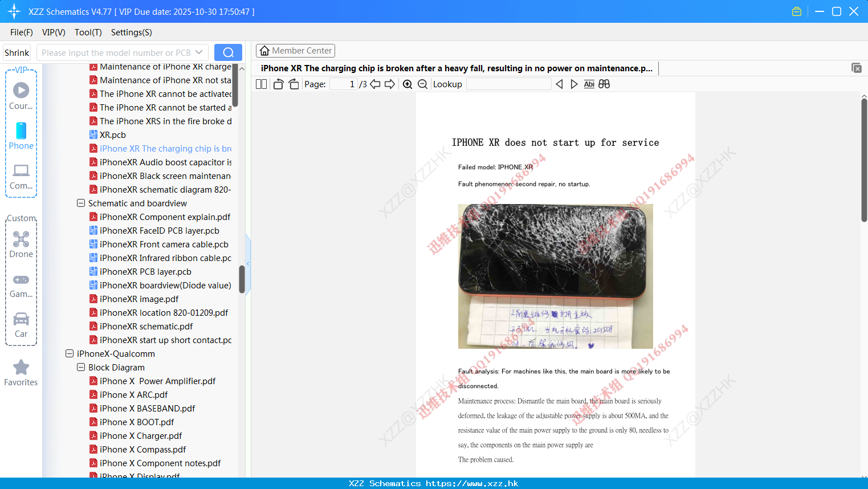Open iPhone X Component notes.pdf
The width and height of the screenshot is (868, 489).
[x=155, y=463]
